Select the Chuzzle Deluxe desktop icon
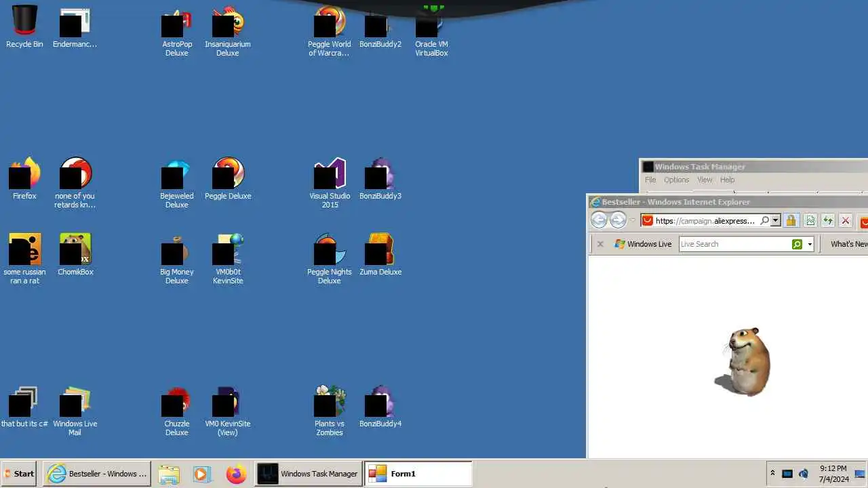This screenshot has height=488, width=868. click(176, 411)
